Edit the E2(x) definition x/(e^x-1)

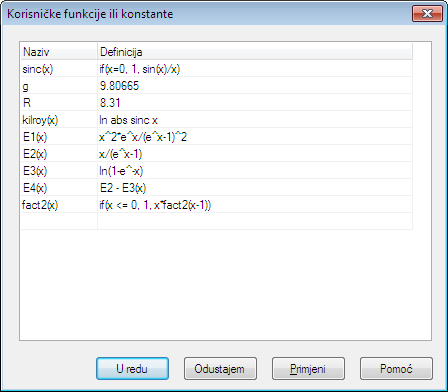click(255, 154)
